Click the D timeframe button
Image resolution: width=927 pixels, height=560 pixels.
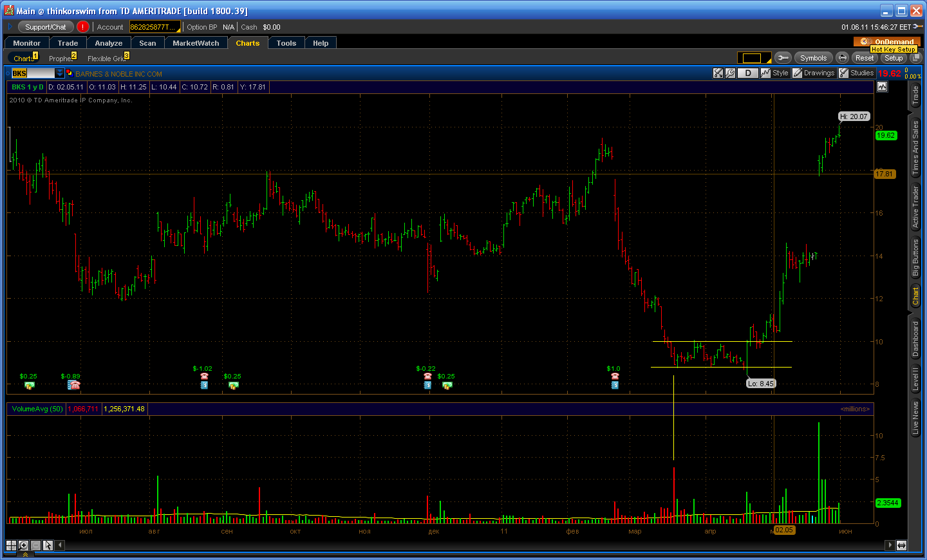tap(747, 73)
